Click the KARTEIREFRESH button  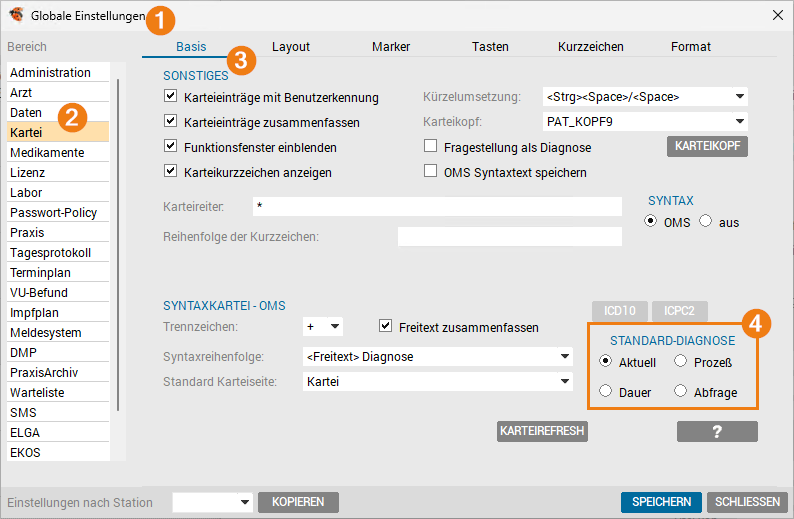pos(542,431)
